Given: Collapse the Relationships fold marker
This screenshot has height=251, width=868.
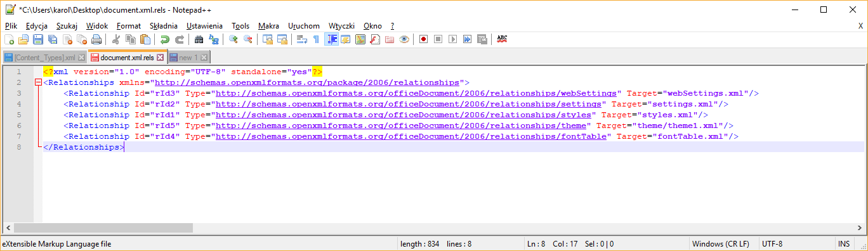Looking at the screenshot, I should pyautogui.click(x=39, y=82).
